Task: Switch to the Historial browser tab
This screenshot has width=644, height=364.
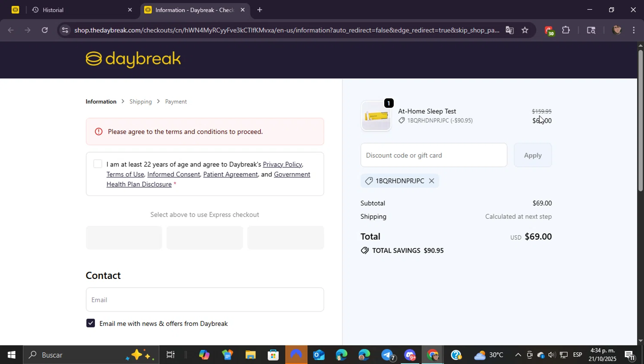Action: (x=82, y=9)
